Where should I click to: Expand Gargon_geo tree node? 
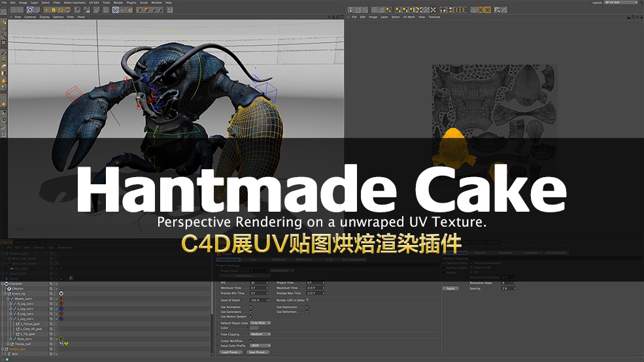point(3,350)
